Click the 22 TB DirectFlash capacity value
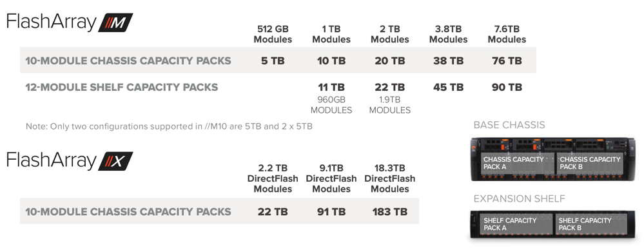644x250 pixels. (x=273, y=212)
